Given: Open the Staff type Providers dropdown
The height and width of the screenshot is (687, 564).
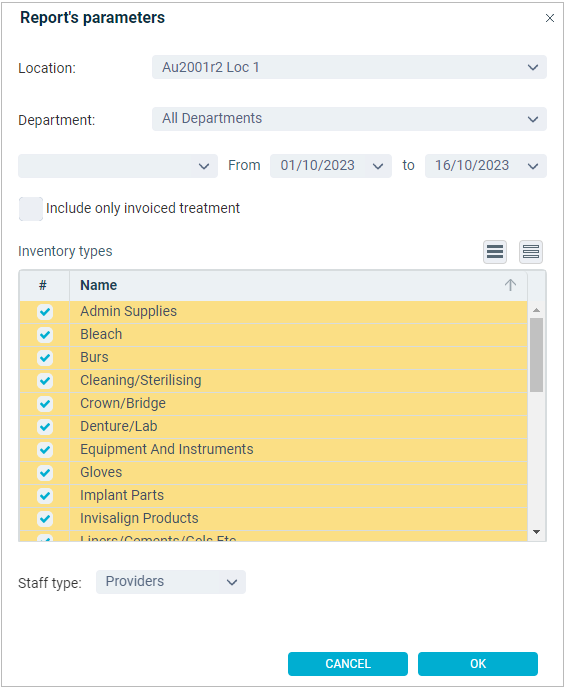Looking at the screenshot, I should click(x=171, y=582).
